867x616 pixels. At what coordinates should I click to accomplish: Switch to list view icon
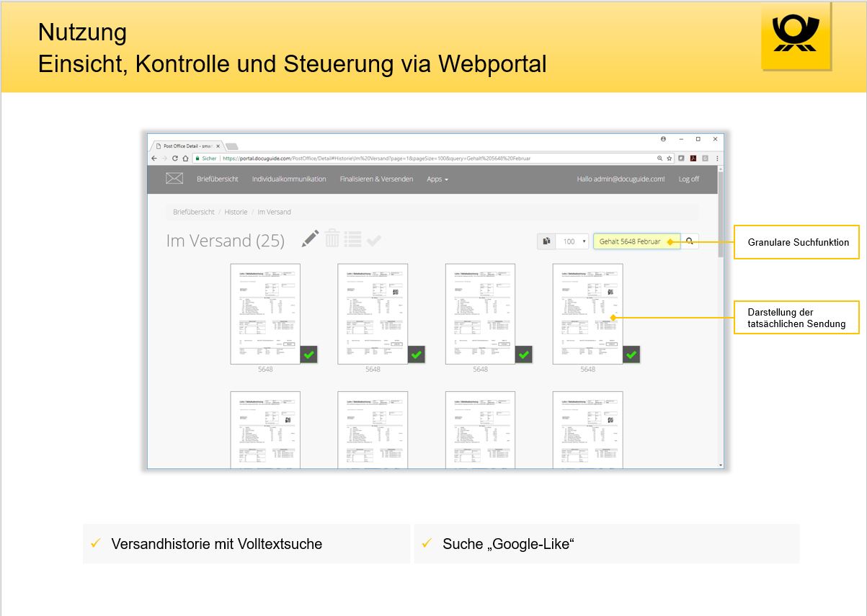pyautogui.click(x=352, y=239)
